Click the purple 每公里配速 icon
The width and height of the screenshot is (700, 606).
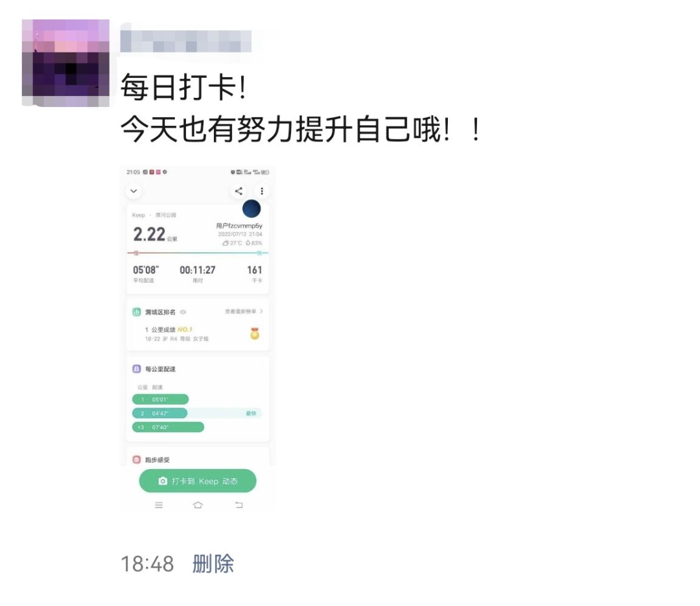[137, 369]
